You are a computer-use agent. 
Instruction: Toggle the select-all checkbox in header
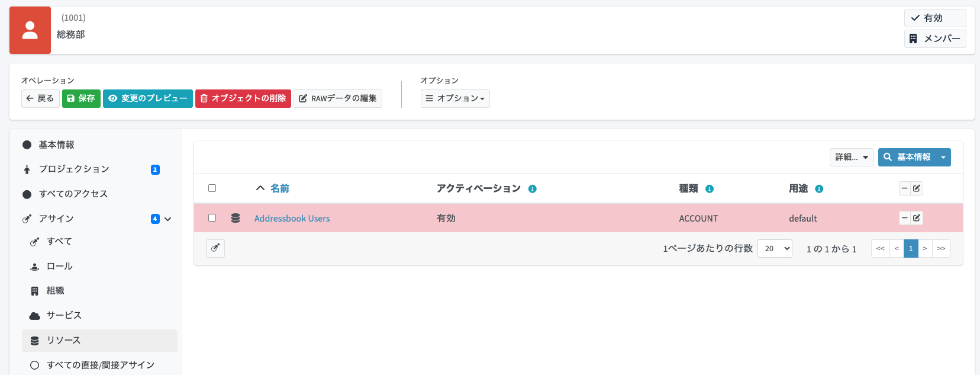point(212,188)
